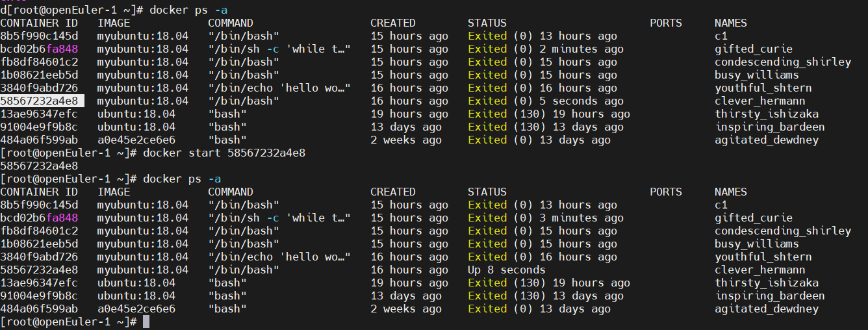The height and width of the screenshot is (330, 868).
Task: Click the IMAGE header in the first listing
Action: (114, 23)
